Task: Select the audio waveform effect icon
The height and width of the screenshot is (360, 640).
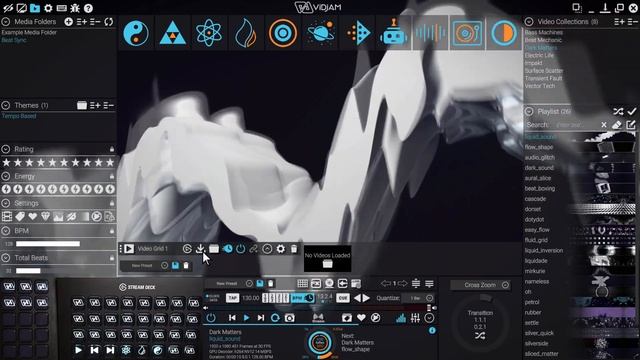Action: click(x=430, y=33)
